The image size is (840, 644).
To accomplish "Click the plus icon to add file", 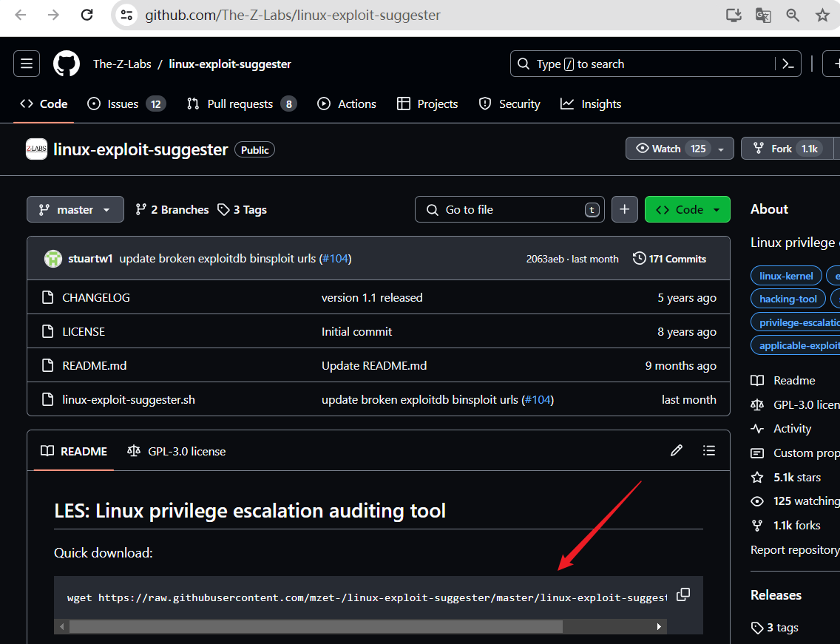I will click(x=625, y=209).
